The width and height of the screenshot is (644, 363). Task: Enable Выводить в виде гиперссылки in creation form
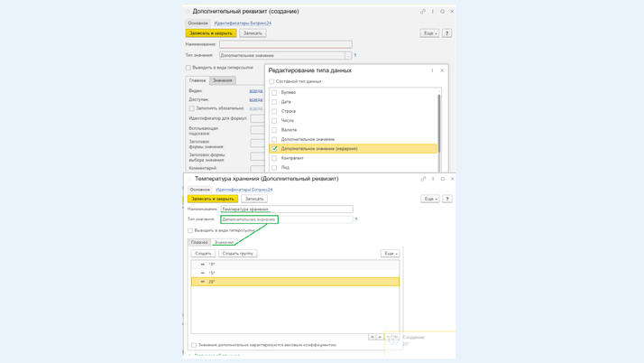[189, 68]
